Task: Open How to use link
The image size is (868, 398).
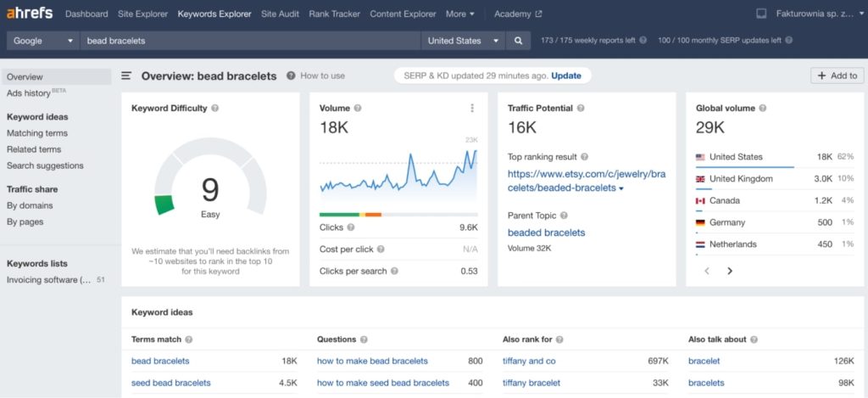Action: click(x=322, y=76)
